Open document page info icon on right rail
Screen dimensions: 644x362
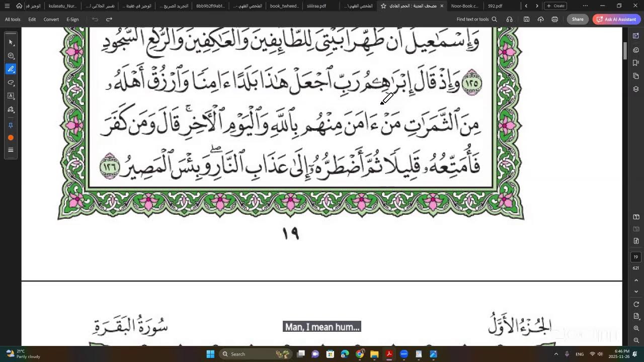pos(636,241)
